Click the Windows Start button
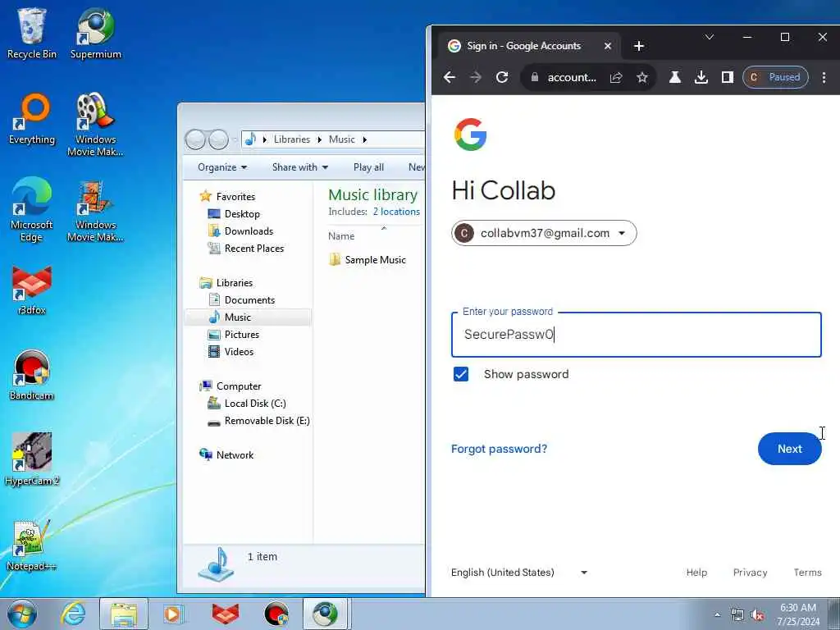The height and width of the screenshot is (630, 840). point(22,614)
